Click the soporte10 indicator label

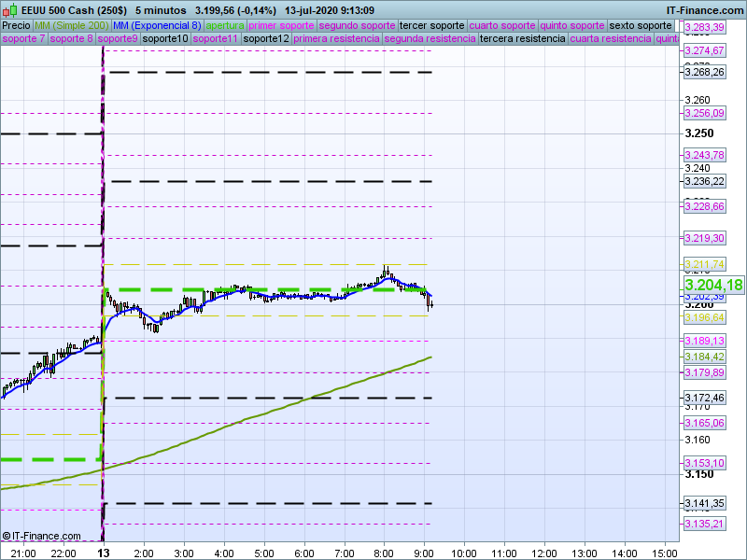(x=165, y=39)
